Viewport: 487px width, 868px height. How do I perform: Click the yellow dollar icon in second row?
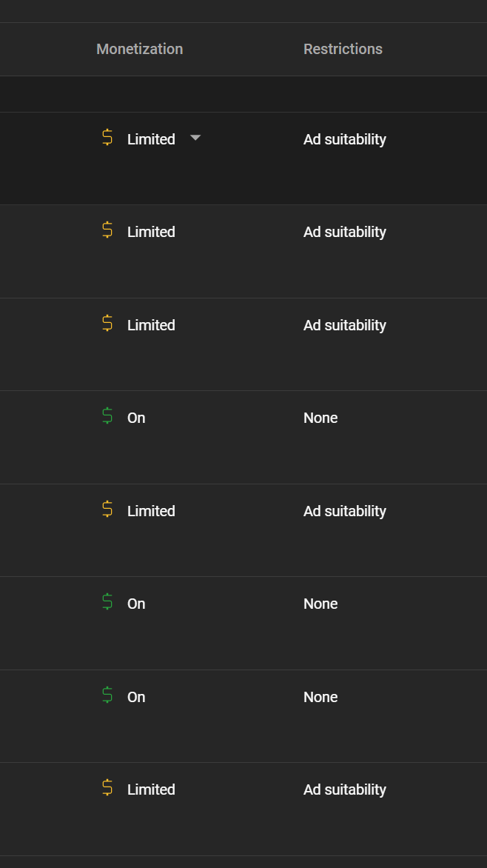click(107, 230)
